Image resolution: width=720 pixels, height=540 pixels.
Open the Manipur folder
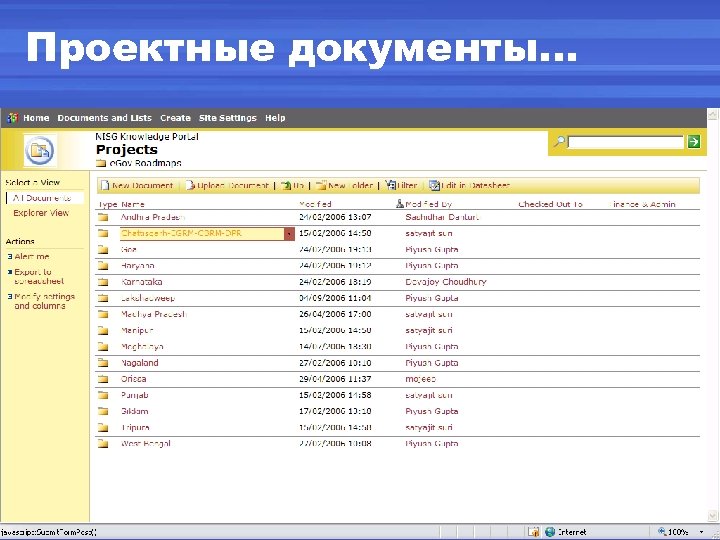(137, 330)
